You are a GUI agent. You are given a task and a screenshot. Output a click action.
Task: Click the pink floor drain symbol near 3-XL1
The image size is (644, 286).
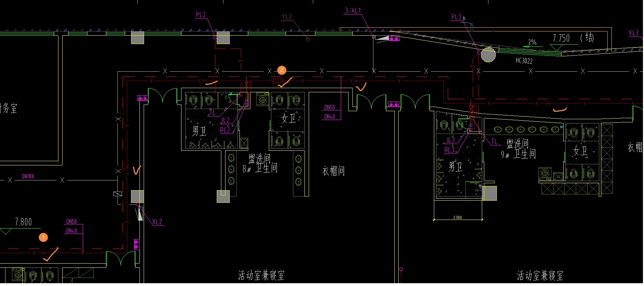click(394, 38)
